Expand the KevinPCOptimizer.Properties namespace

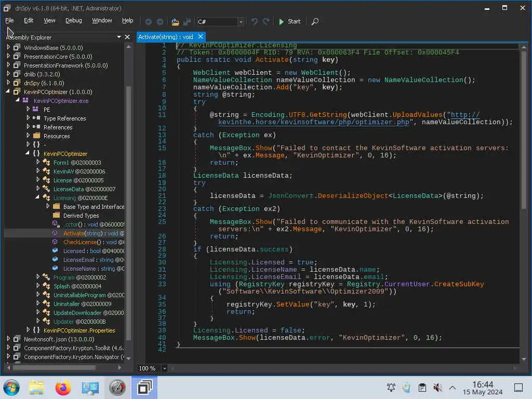[x=28, y=330]
